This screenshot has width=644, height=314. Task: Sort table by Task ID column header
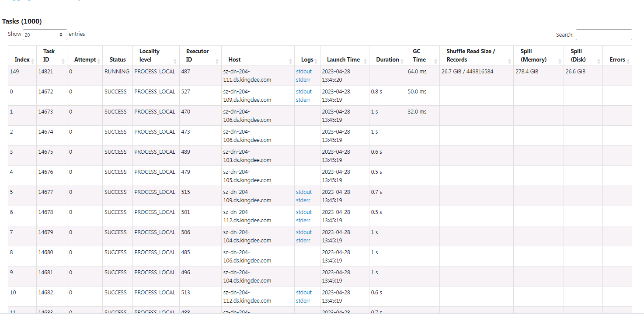coord(52,55)
